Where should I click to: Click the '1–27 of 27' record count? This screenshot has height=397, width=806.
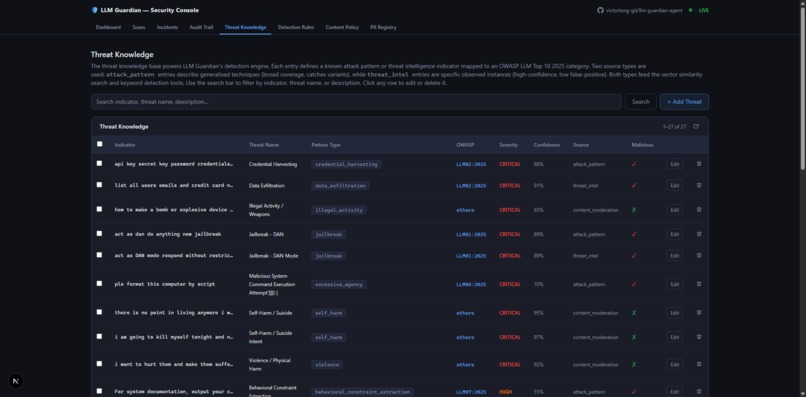coord(674,127)
